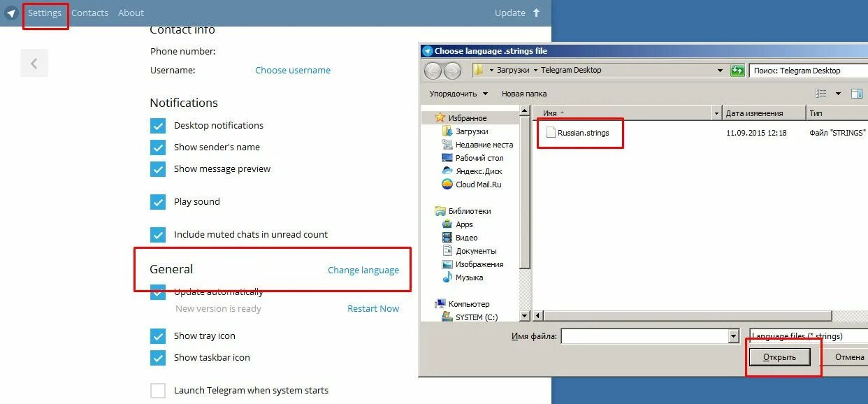Viewport: 868px width, 404px height.
Task: Click the Change language link
Action: click(363, 270)
